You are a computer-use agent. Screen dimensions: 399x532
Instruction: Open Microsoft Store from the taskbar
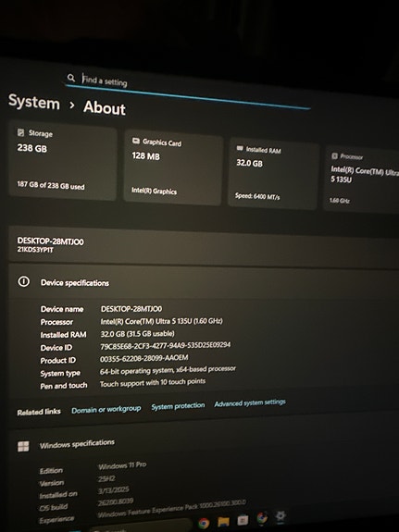(x=243, y=520)
